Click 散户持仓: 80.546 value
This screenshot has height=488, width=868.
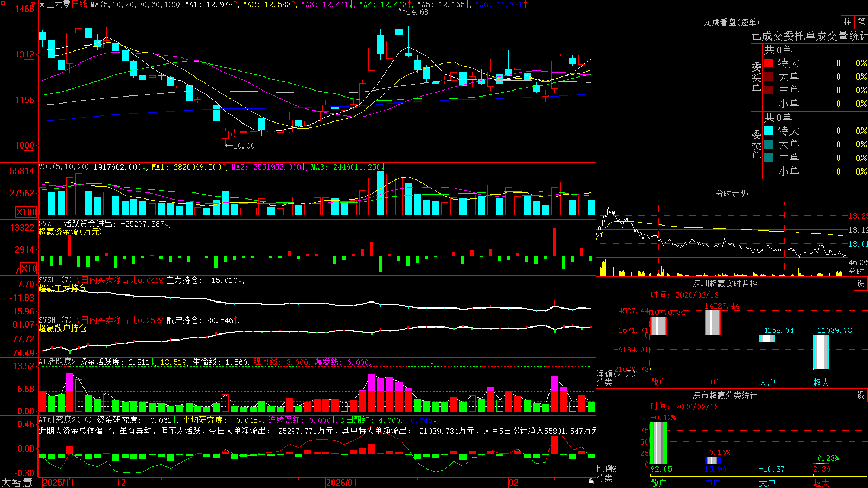click(x=200, y=320)
